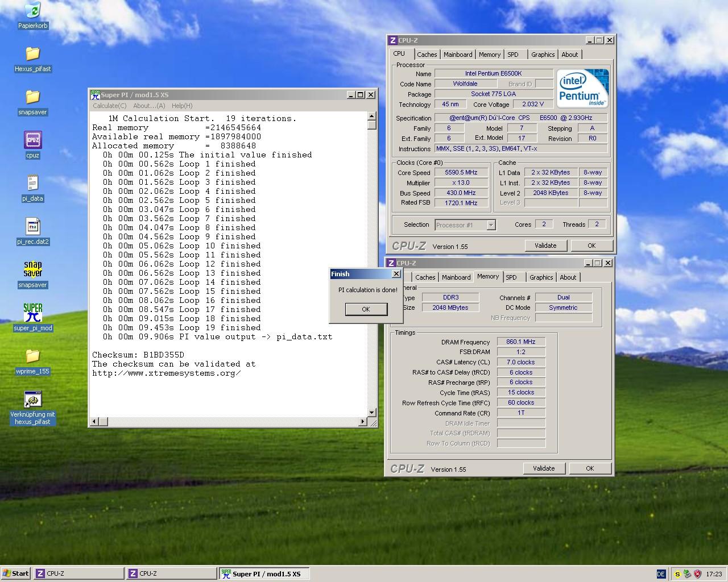Switch to About tab in lower CPU-Z
The height and width of the screenshot is (582, 728).
[x=568, y=277]
